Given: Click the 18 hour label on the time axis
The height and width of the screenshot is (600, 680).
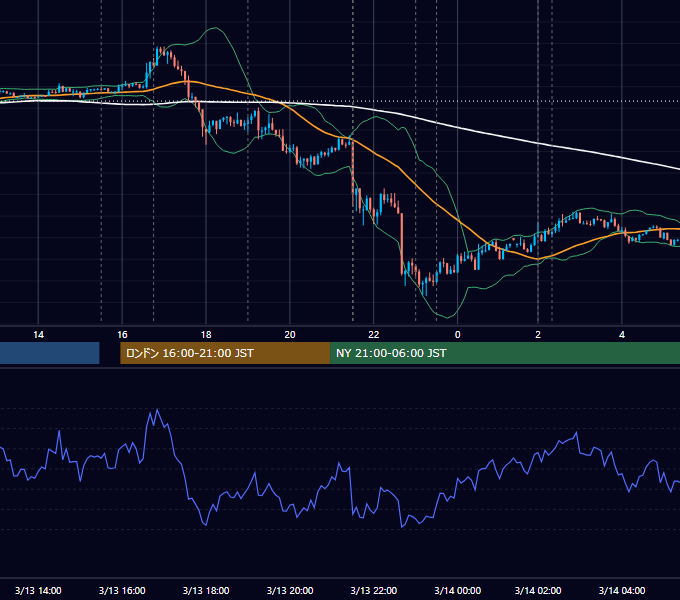Looking at the screenshot, I should pyautogui.click(x=206, y=335).
